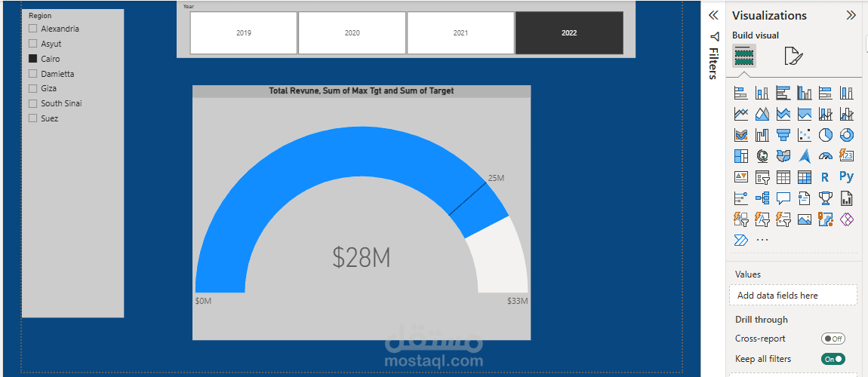Select the R script visual
Screen dimensions: 868x377
pyautogui.click(x=826, y=177)
